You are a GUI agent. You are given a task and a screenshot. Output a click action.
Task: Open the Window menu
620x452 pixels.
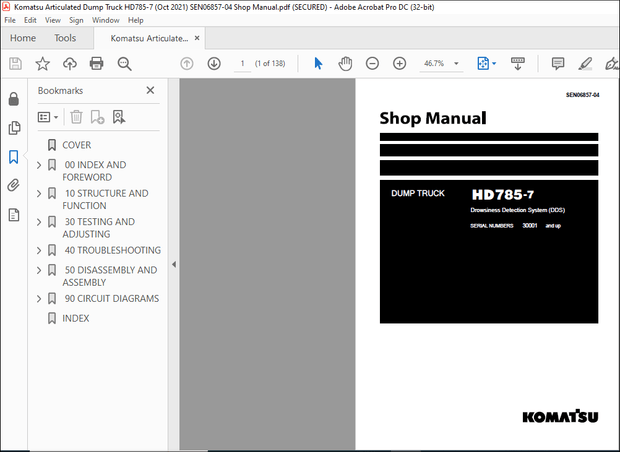pyautogui.click(x=106, y=20)
